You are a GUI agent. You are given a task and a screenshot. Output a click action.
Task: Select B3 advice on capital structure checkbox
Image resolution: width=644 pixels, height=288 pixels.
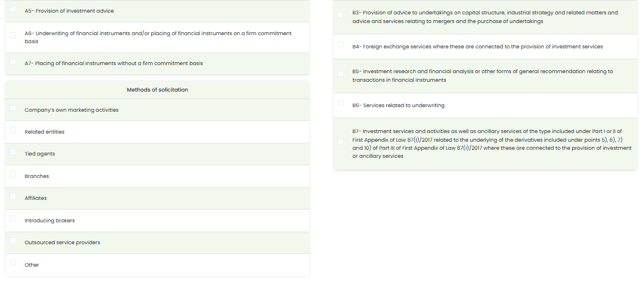coord(341,15)
